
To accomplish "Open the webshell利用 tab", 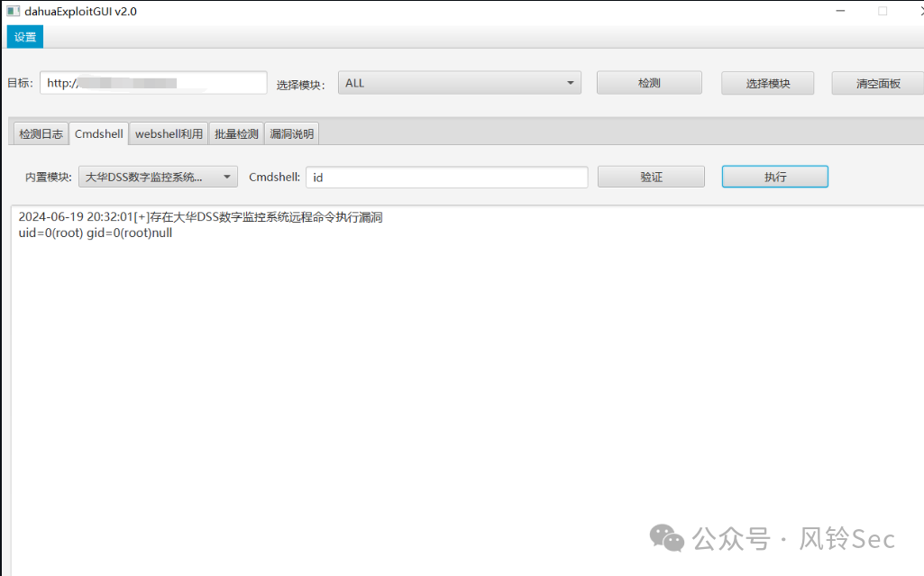I will (x=169, y=133).
